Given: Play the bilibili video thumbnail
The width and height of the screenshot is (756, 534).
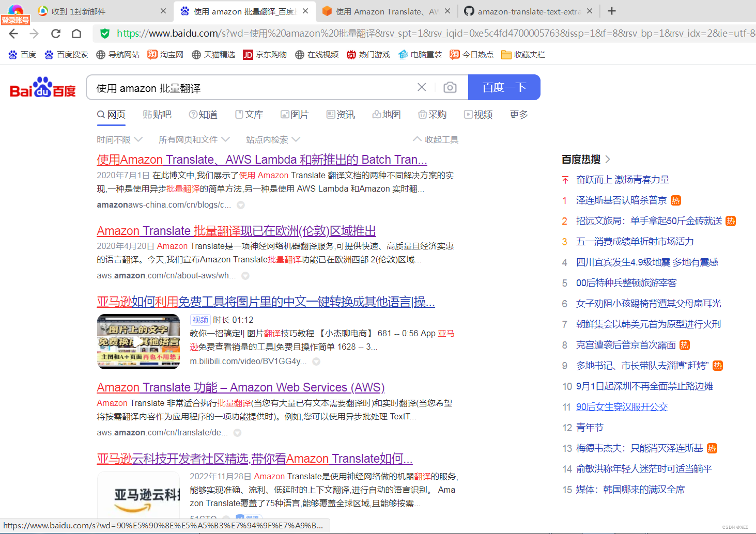Looking at the screenshot, I should click(x=138, y=341).
